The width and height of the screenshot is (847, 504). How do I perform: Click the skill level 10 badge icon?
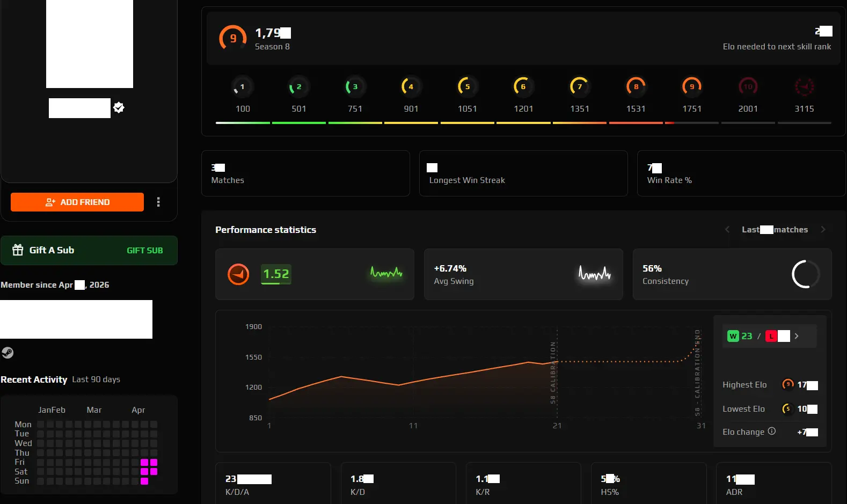click(x=748, y=86)
